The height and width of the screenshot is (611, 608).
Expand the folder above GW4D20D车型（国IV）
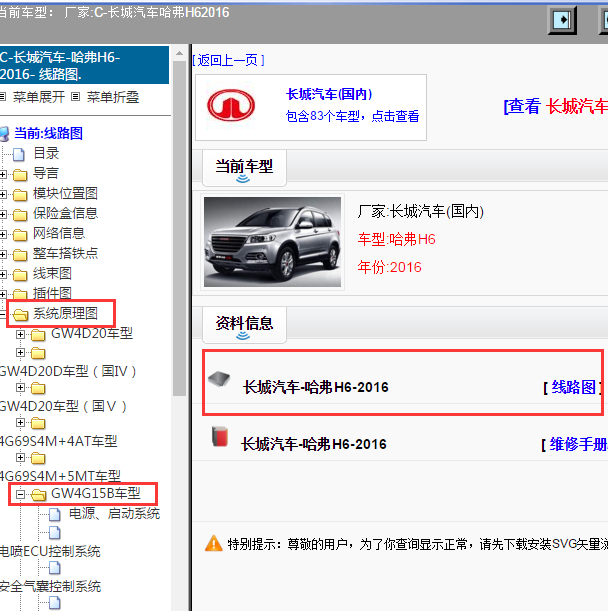coord(20,353)
